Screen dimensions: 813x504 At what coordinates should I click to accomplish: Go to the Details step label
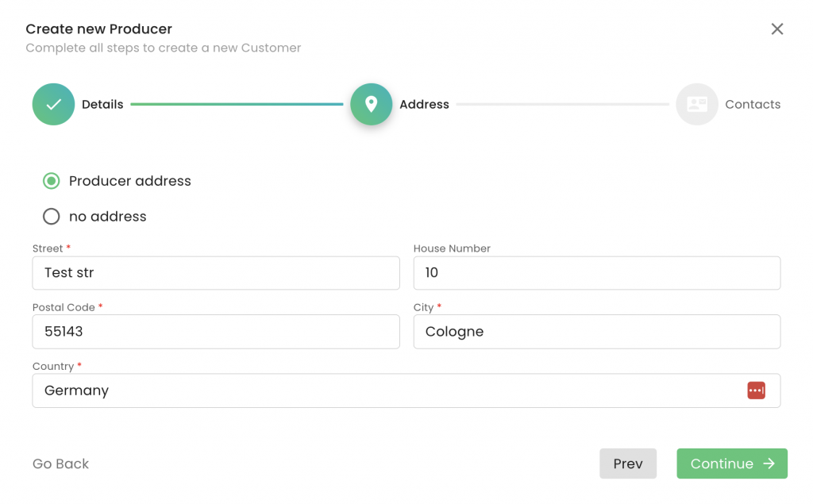pos(102,105)
